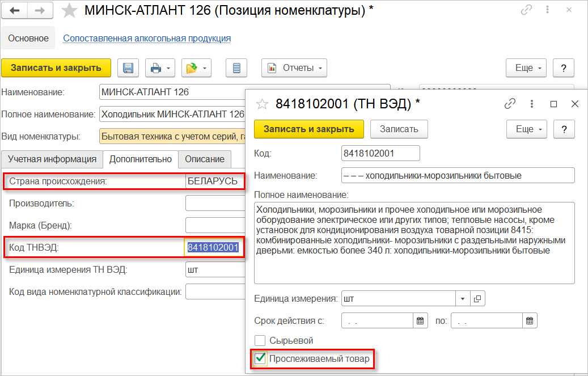Click the Срок действия с date field

click(x=377, y=321)
